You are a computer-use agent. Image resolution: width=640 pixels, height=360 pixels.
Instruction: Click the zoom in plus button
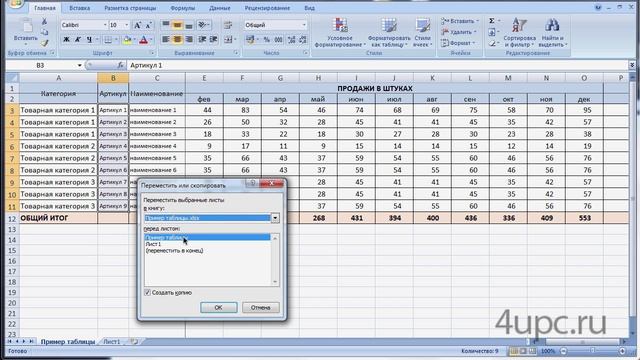[622, 351]
